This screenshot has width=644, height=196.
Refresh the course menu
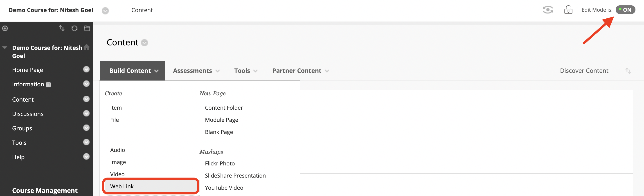click(74, 28)
